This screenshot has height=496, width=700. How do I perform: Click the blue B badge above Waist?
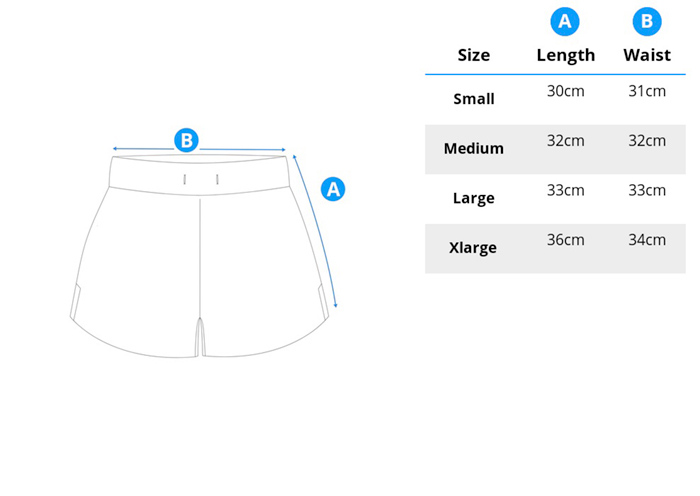647,21
